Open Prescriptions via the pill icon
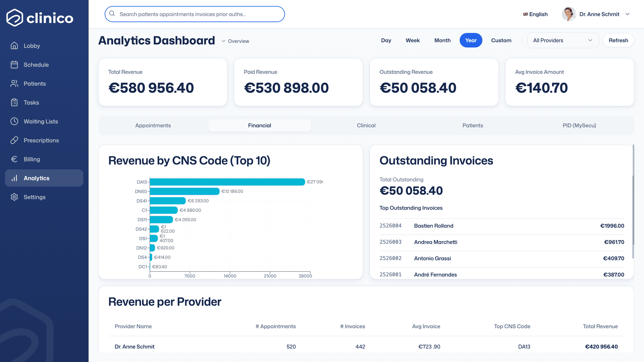Image resolution: width=644 pixels, height=362 pixels. coord(14,140)
